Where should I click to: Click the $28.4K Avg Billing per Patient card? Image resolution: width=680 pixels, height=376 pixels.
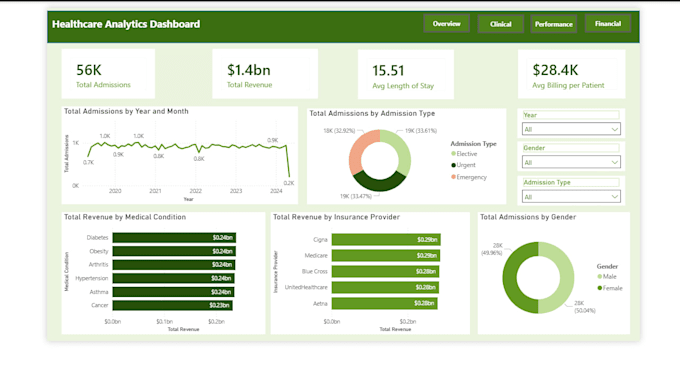click(x=572, y=74)
